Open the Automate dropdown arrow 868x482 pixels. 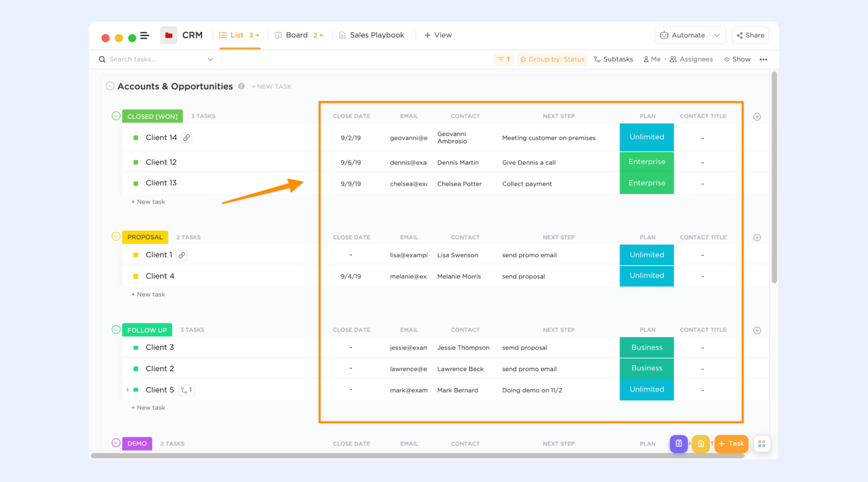[x=717, y=35]
